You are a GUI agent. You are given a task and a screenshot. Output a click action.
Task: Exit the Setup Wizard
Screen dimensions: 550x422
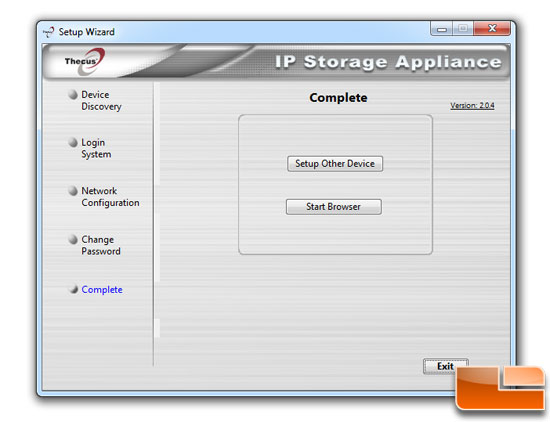pyautogui.click(x=445, y=366)
